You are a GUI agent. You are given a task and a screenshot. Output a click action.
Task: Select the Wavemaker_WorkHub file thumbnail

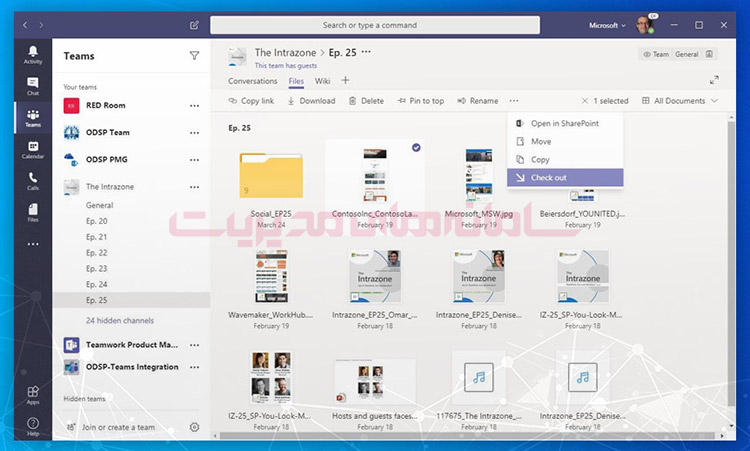point(271,276)
